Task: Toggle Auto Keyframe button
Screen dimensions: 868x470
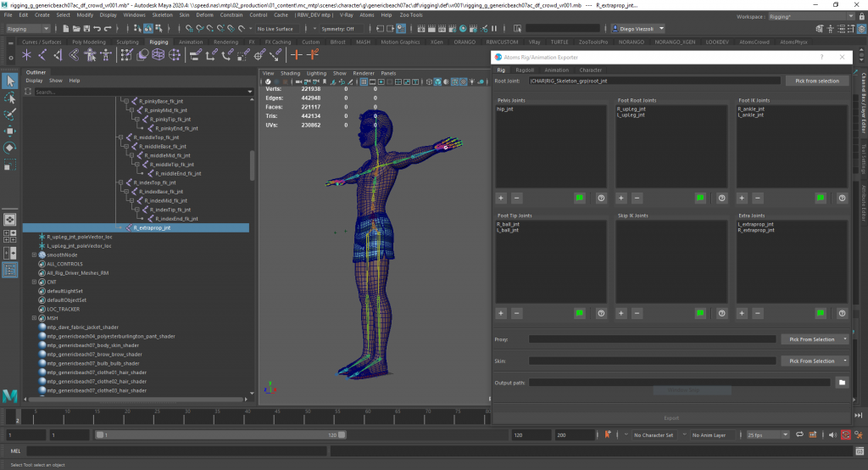Action: click(x=846, y=435)
